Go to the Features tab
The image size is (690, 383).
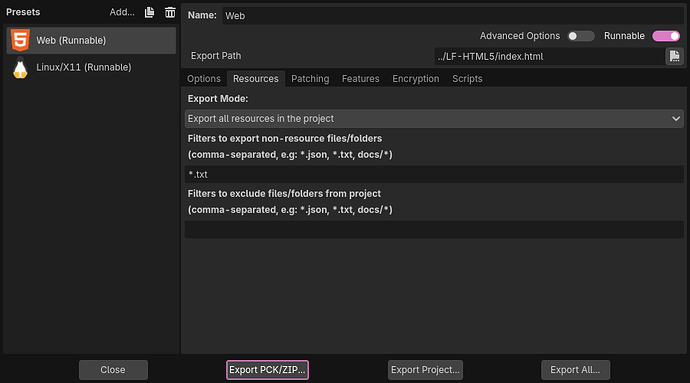click(360, 79)
